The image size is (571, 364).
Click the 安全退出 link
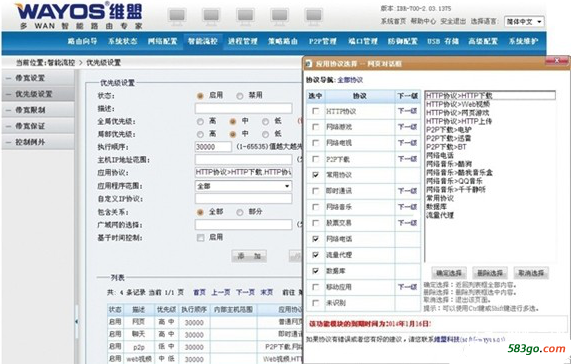(x=453, y=21)
